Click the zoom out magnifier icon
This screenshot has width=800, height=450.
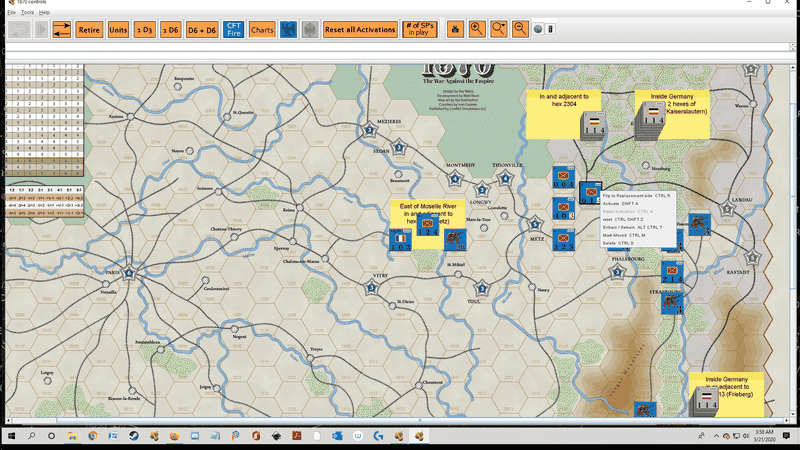coord(520,30)
